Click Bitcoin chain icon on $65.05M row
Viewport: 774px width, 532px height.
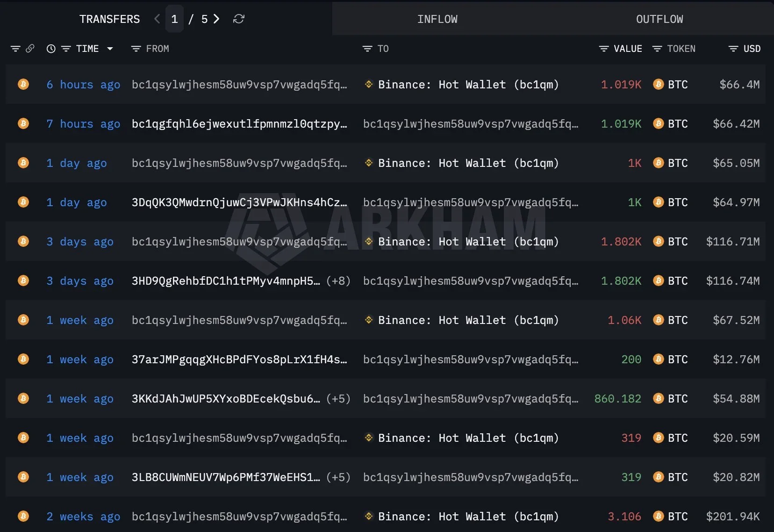point(23,163)
